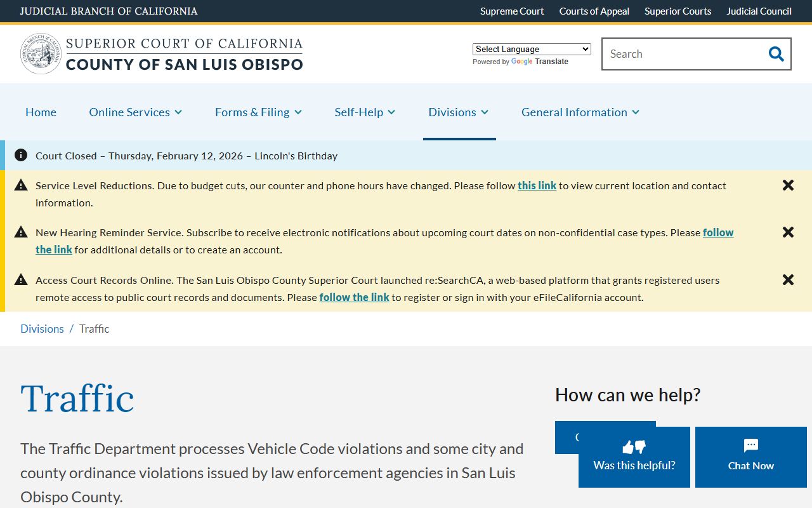Click the magnifier search icon button
Viewport: 812px width, 508px height.
(x=776, y=54)
